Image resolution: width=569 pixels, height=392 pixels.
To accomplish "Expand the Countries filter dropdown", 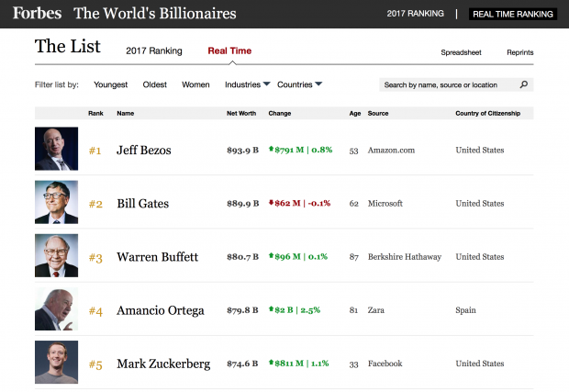I will 299,84.
